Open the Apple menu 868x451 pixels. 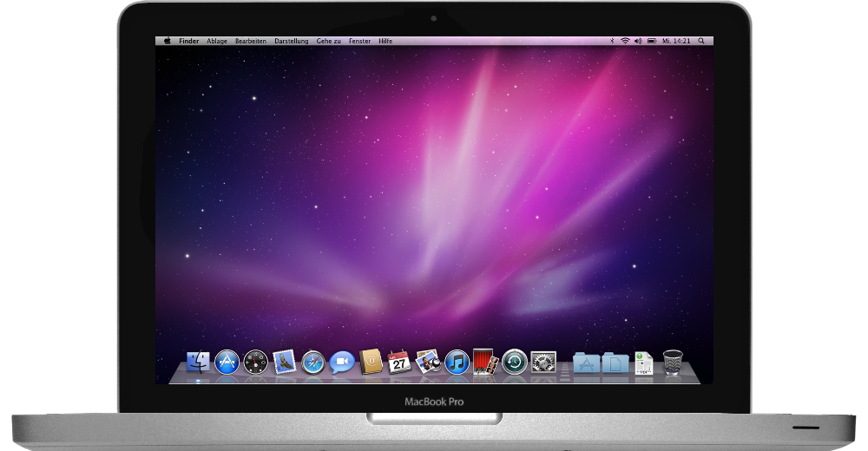pyautogui.click(x=168, y=41)
